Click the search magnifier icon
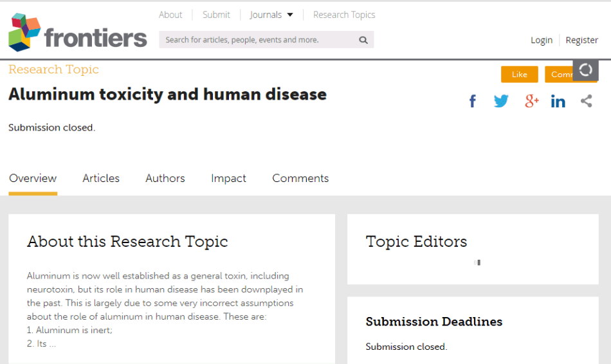 coord(363,40)
